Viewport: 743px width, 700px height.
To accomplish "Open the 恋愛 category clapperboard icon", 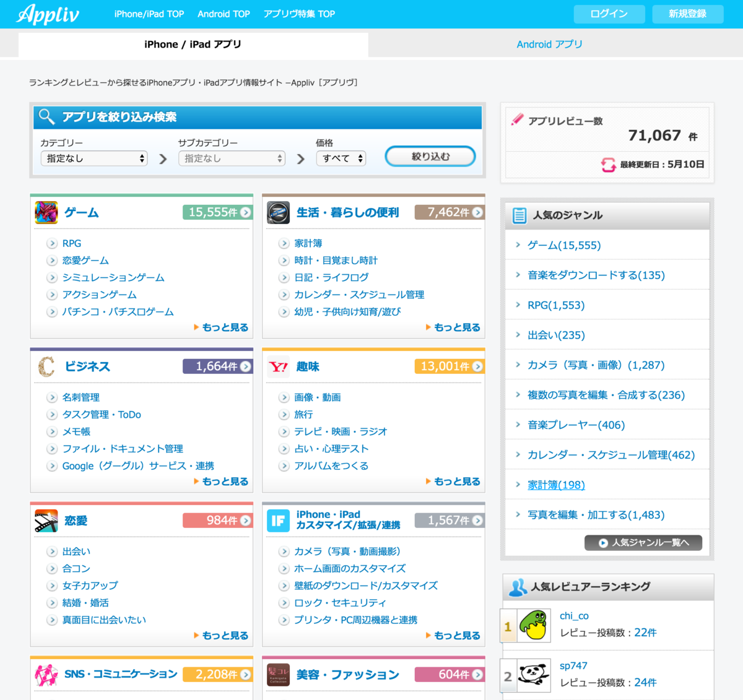I will point(46,521).
